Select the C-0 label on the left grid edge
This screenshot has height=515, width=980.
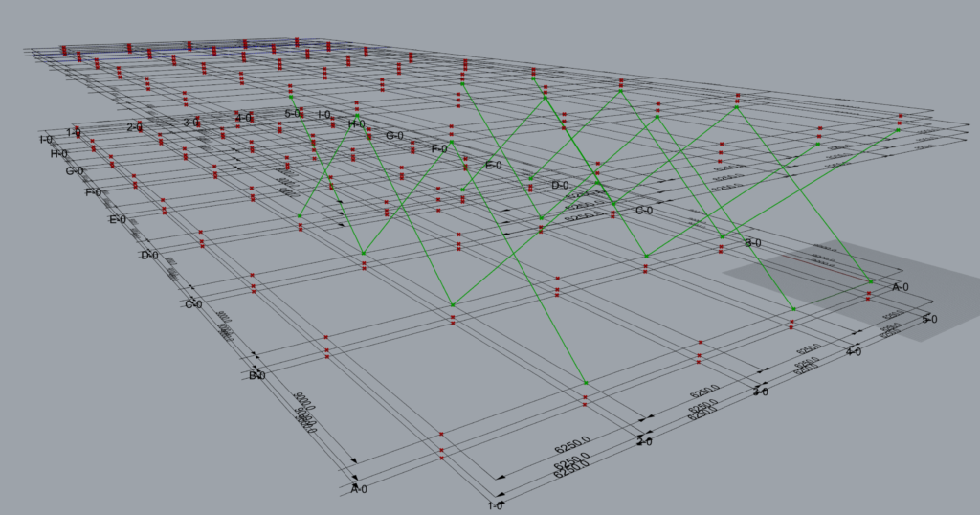(193, 304)
